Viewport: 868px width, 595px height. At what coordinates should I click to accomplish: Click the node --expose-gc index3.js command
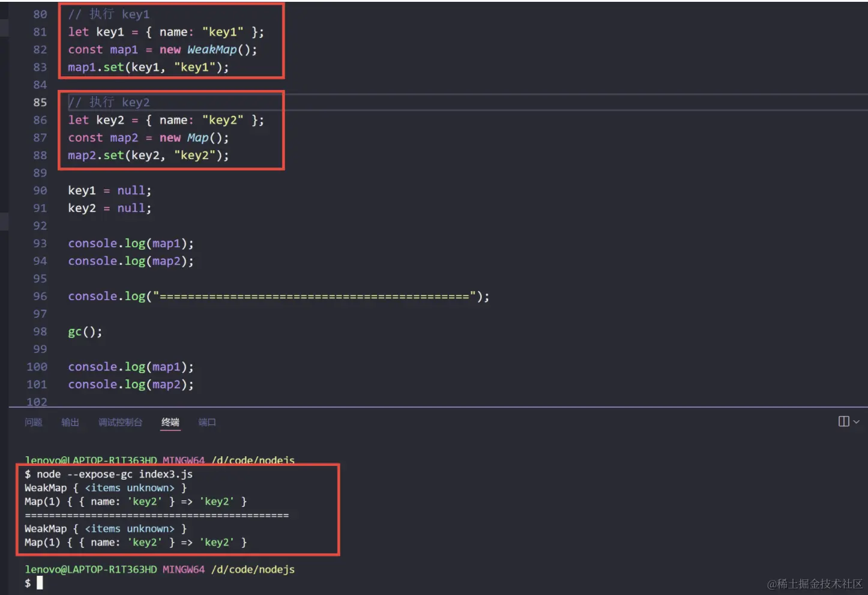(115, 474)
